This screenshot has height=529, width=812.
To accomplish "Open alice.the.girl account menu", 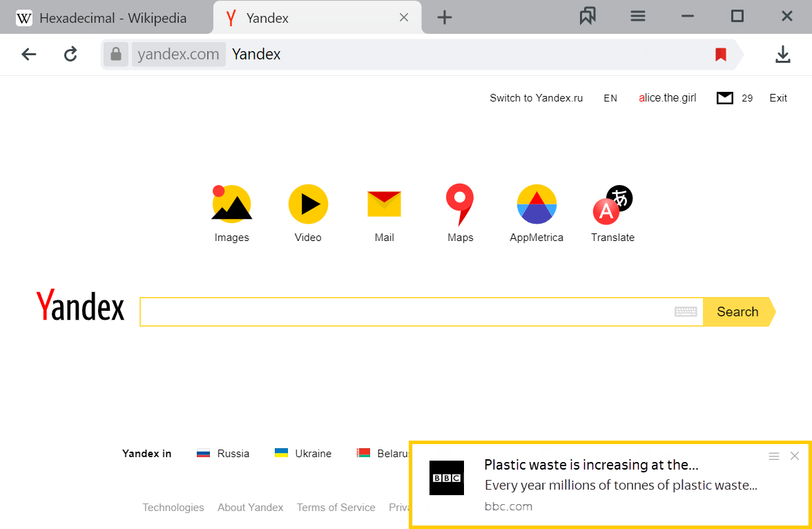I will 667,98.
